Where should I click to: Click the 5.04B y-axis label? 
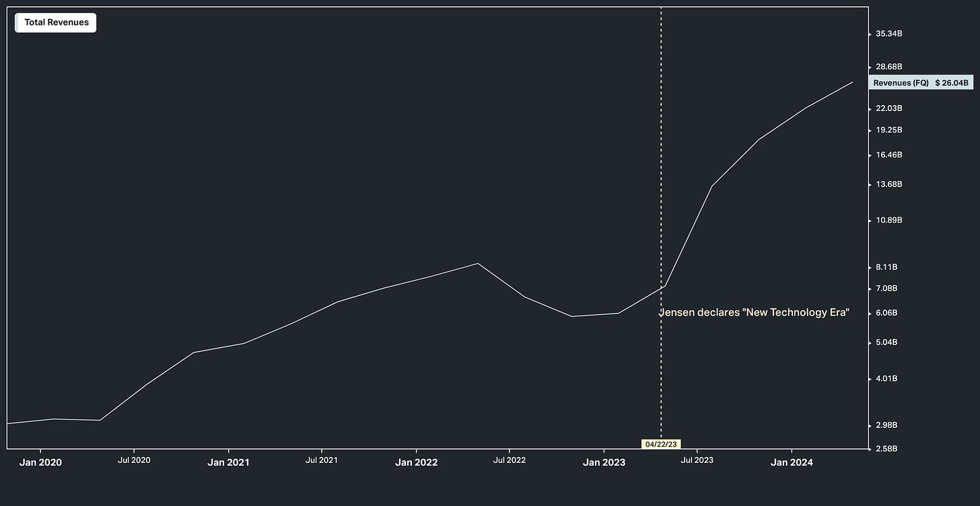tap(887, 342)
